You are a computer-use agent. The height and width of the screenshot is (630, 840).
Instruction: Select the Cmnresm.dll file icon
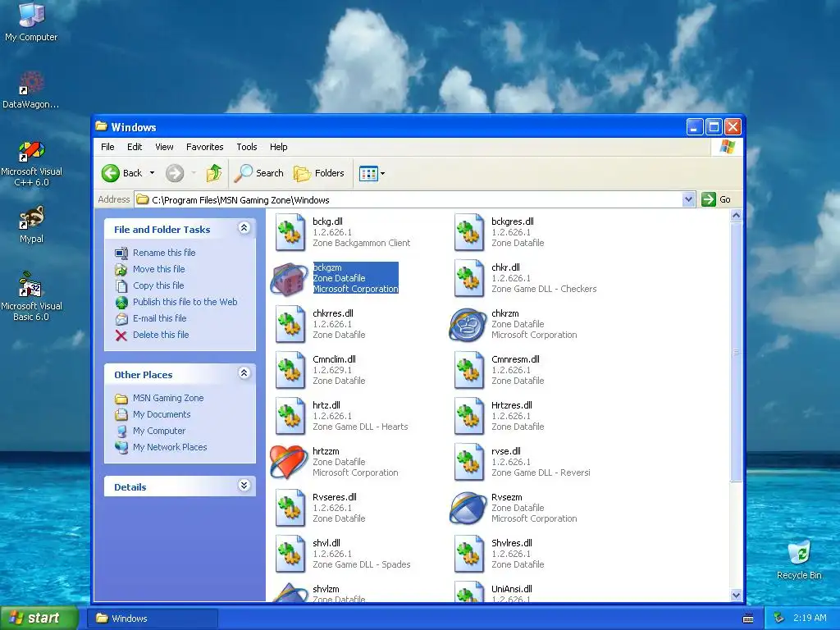pyautogui.click(x=468, y=370)
